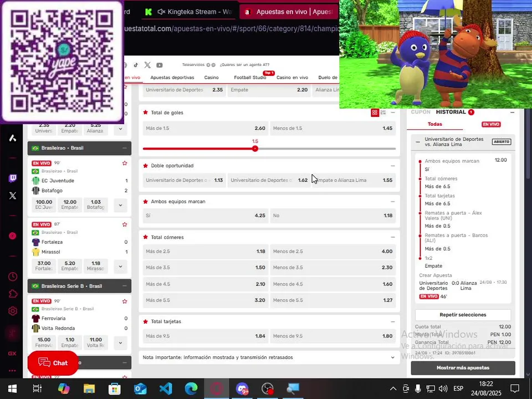Open volume icon in system tray
The height and width of the screenshot is (399, 532).
pyautogui.click(x=443, y=388)
